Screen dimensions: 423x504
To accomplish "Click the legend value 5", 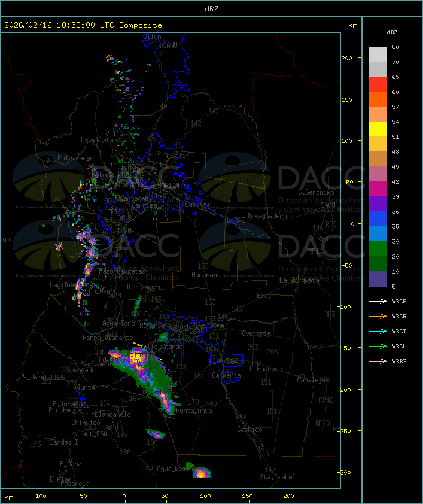I will pyautogui.click(x=394, y=286).
